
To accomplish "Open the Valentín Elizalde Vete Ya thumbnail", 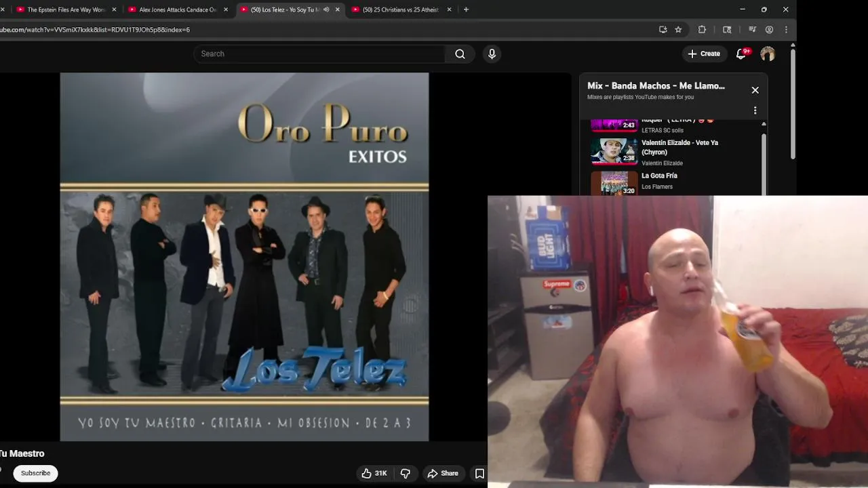I will point(614,151).
